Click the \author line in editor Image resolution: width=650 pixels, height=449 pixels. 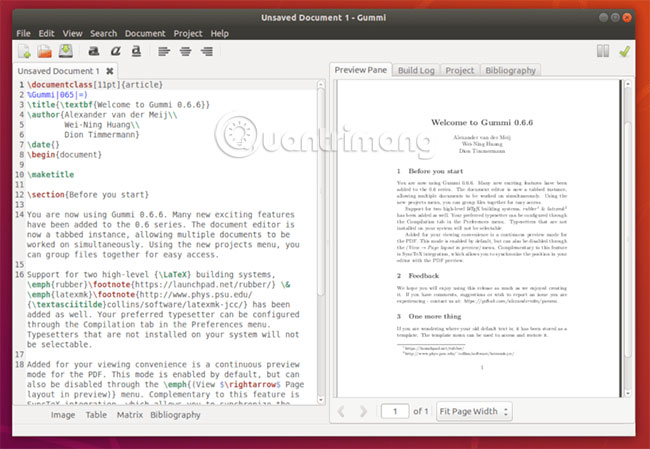[x=102, y=115]
